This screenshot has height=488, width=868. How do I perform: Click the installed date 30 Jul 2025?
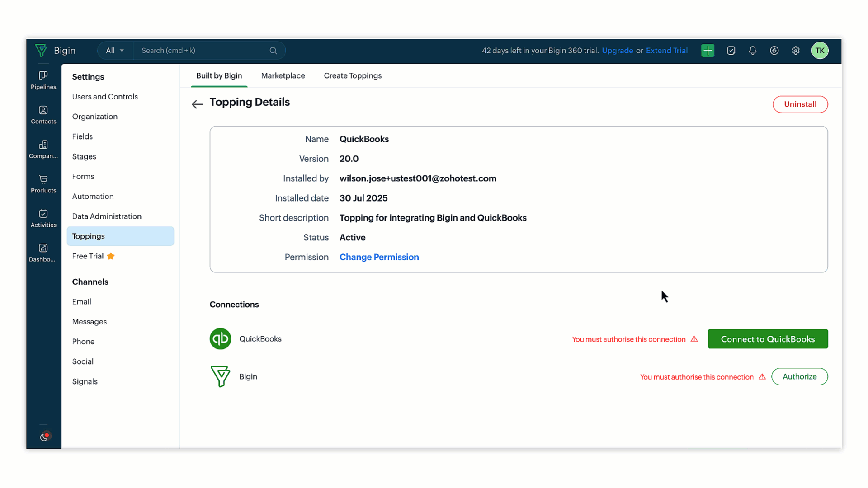coord(363,198)
